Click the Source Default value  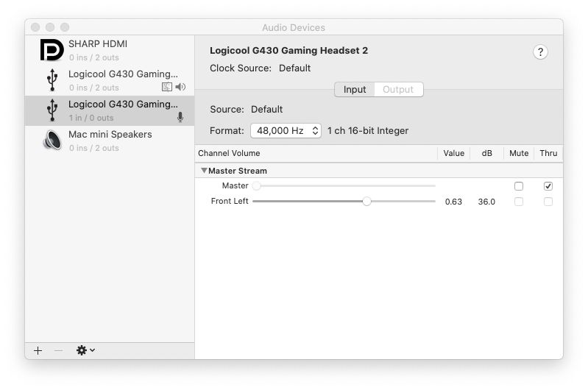point(266,110)
